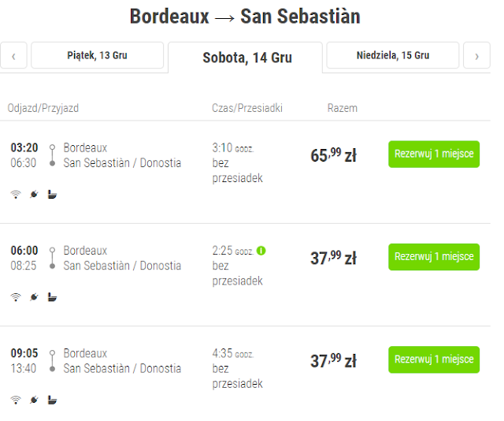Click toilet icon on the 06:00 trip
504x421 pixels.
pos(52,297)
